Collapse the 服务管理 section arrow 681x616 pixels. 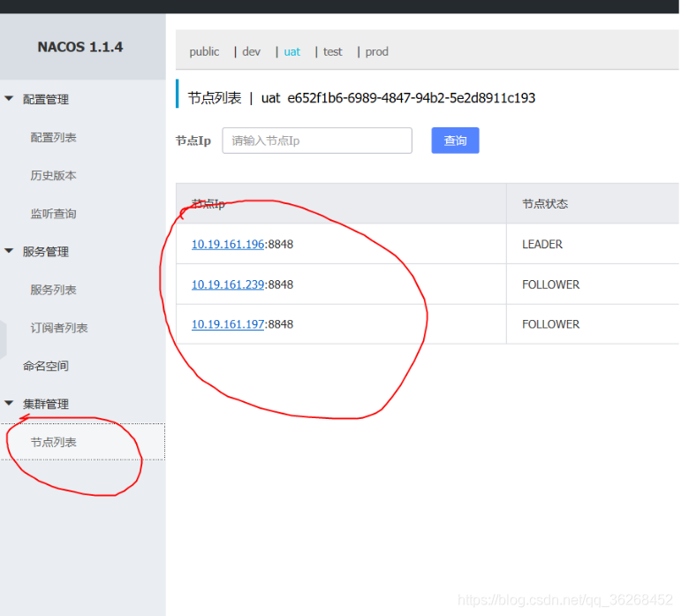point(9,251)
